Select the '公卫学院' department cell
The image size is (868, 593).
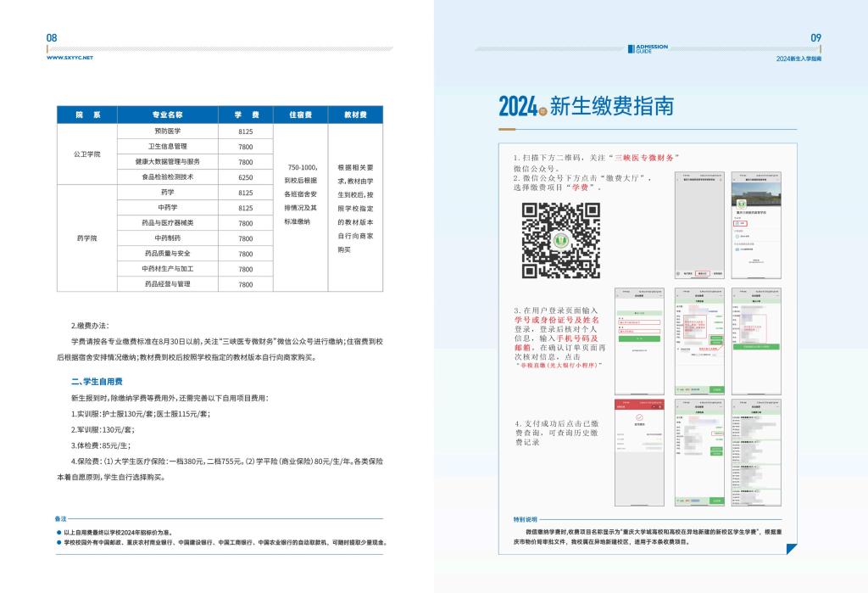(87, 154)
